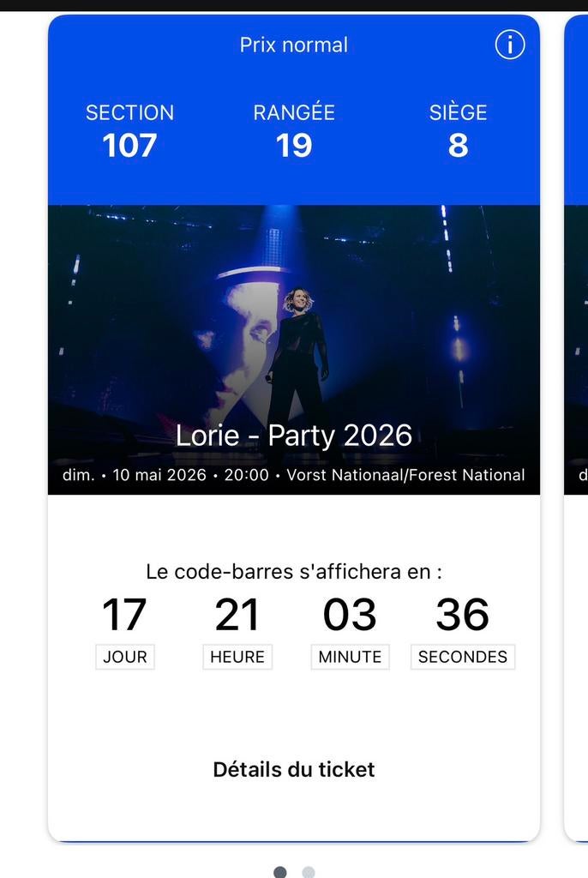This screenshot has height=878, width=588.
Task: Open Détails du ticket
Action: [294, 769]
